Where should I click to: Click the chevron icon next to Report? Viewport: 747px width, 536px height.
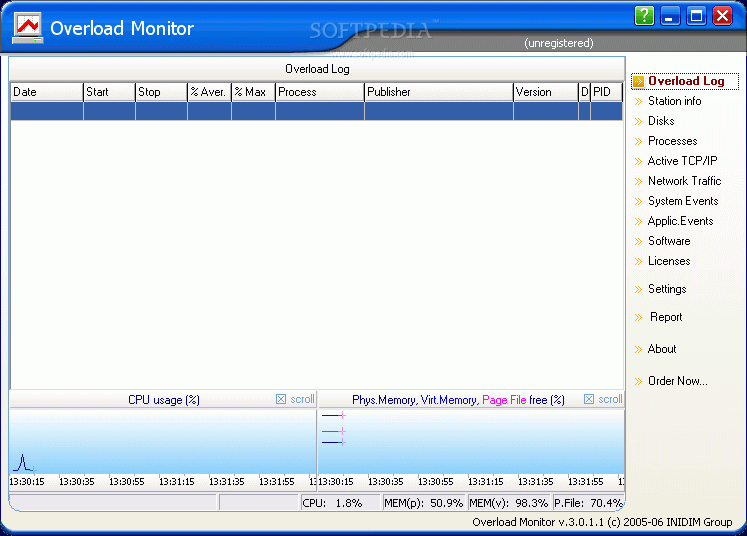(638, 318)
